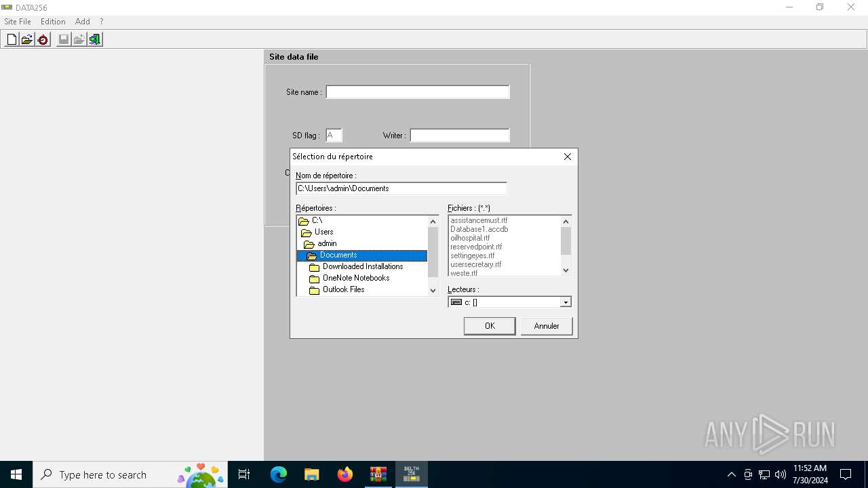Screen dimensions: 868x488
Task: Show hidden system tray icons
Action: tap(731, 474)
